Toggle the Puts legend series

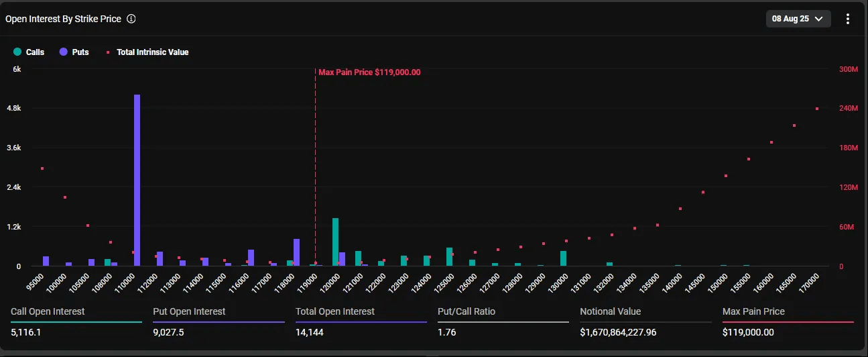click(74, 52)
